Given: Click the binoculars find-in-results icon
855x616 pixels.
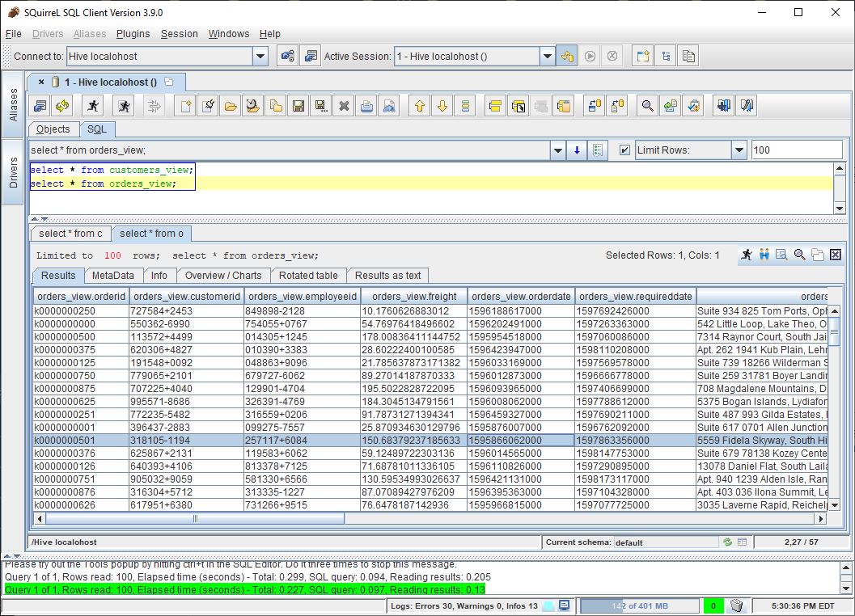Looking at the screenshot, I should pyautogui.click(x=764, y=255).
